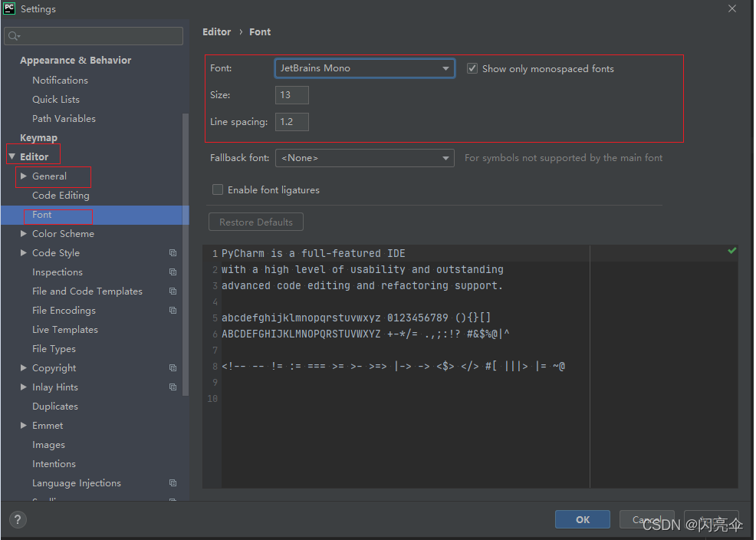Viewport: 756px width, 540px height.
Task: Enable font ligatures checkbox
Action: (218, 190)
